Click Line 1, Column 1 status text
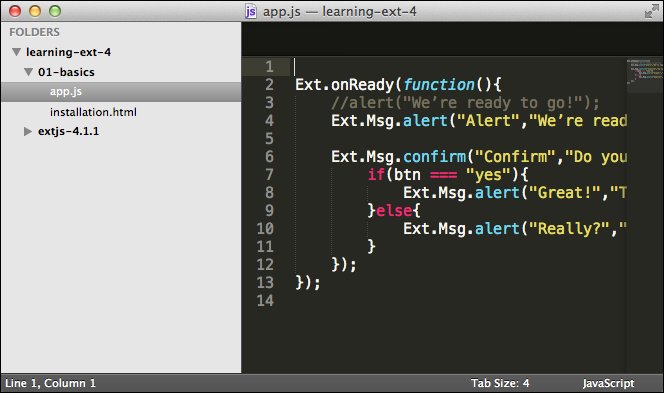Image resolution: width=664 pixels, height=393 pixels. coord(50,383)
